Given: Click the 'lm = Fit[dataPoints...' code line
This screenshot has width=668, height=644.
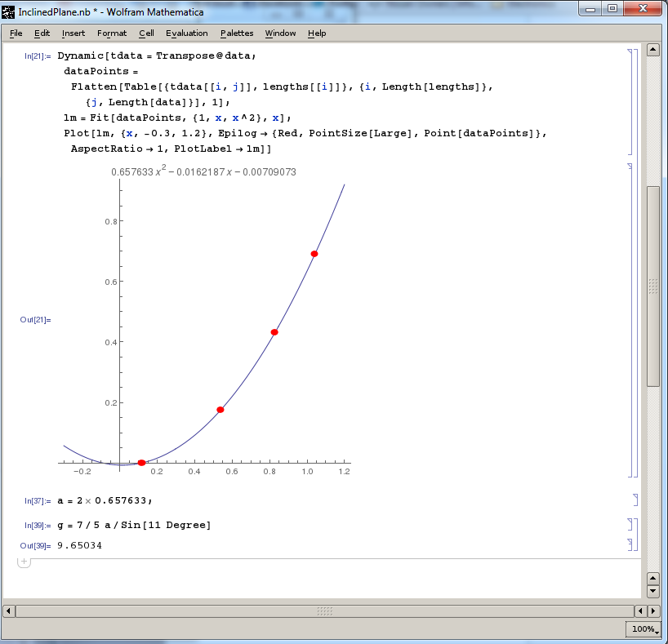Looking at the screenshot, I should click(177, 118).
